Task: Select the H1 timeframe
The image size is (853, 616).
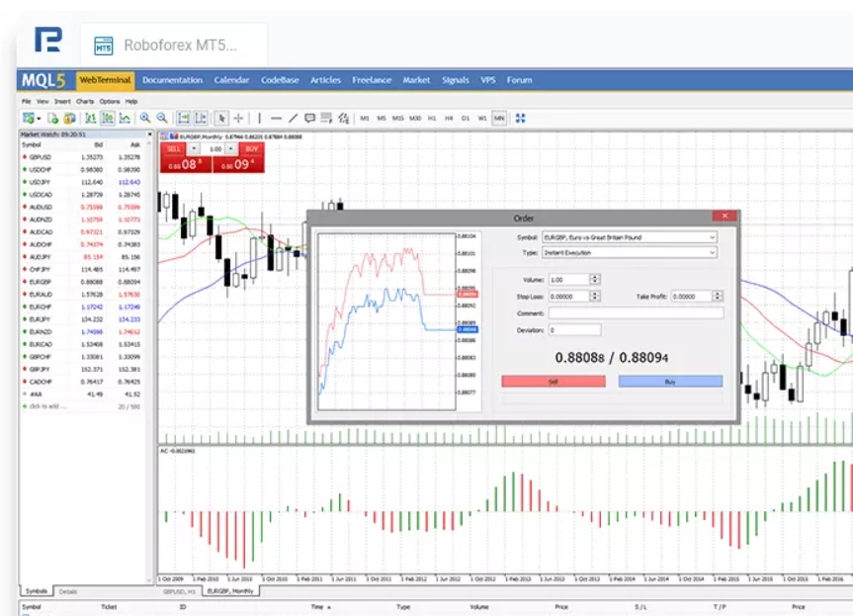Action: [x=432, y=118]
